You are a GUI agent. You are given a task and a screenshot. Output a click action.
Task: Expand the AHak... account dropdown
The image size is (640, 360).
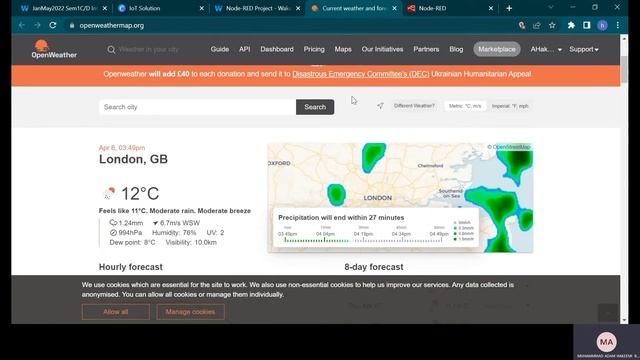(x=546, y=49)
